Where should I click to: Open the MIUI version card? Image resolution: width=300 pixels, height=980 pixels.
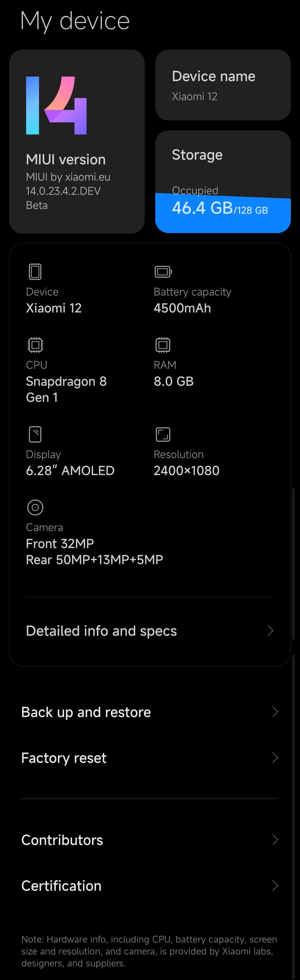[x=77, y=142]
